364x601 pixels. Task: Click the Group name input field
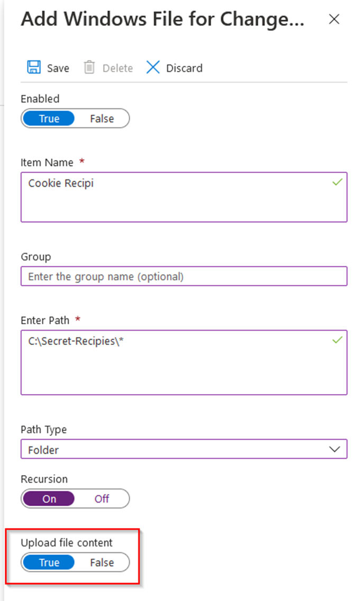point(184,276)
